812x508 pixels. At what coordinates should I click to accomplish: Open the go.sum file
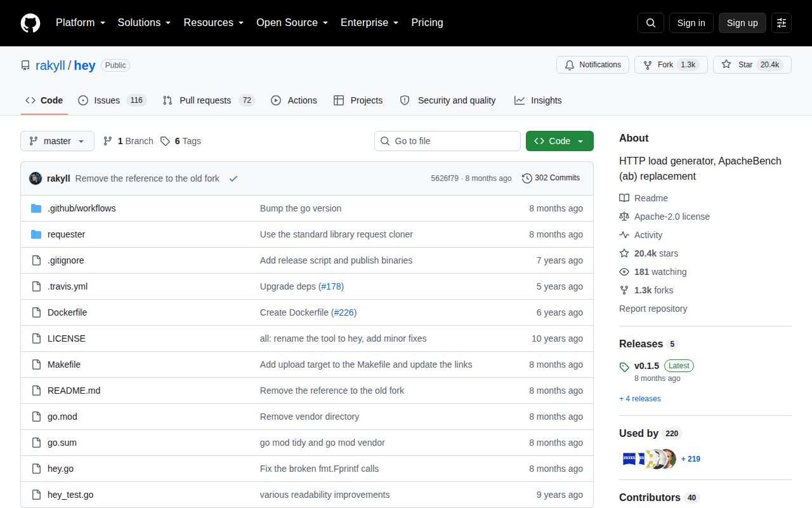click(x=62, y=443)
